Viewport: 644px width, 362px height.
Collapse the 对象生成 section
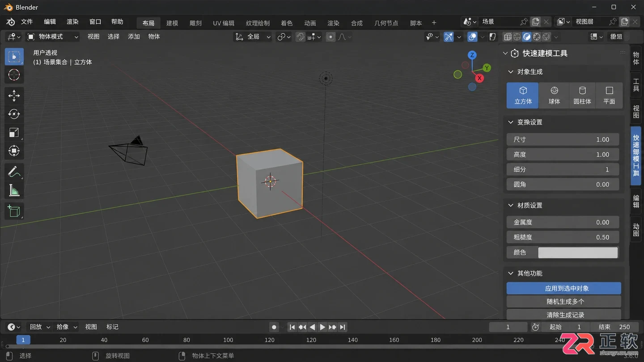(x=511, y=72)
